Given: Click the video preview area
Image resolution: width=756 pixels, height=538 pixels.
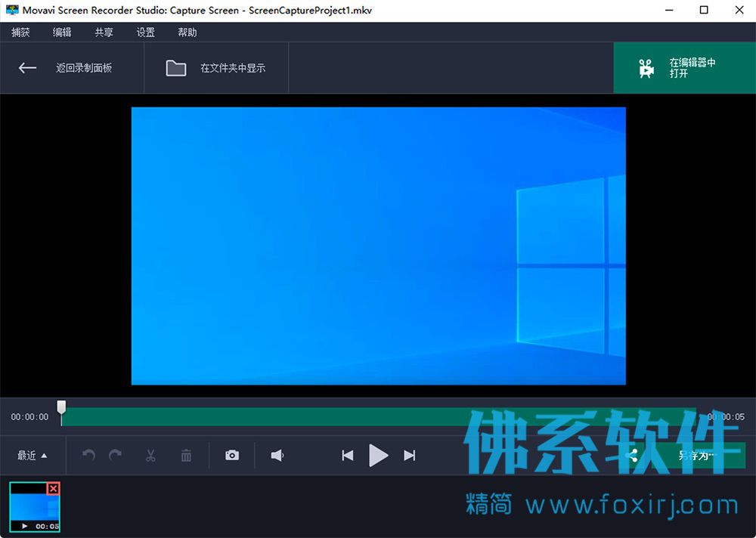Looking at the screenshot, I should pyautogui.click(x=379, y=246).
